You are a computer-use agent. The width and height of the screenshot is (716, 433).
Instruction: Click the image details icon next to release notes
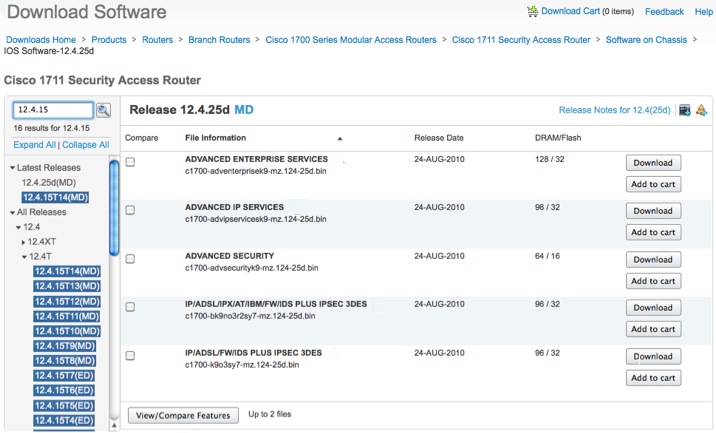(684, 110)
